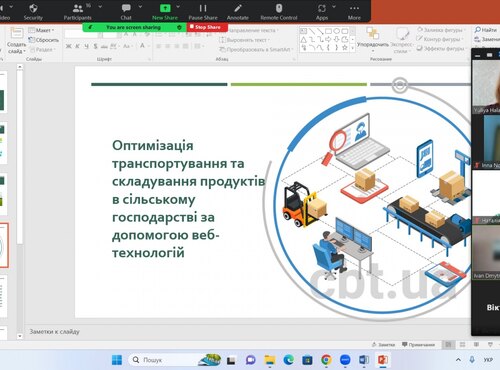
Task: Open File Explorer from taskbar
Action: (x=269, y=360)
